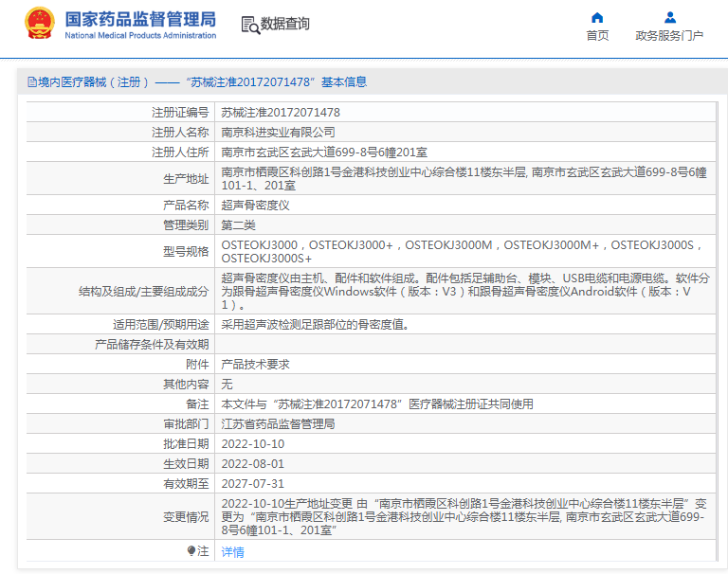Image resolution: width=728 pixels, height=574 pixels.
Task: Click effective date 2022-08-01
Action: (x=252, y=464)
